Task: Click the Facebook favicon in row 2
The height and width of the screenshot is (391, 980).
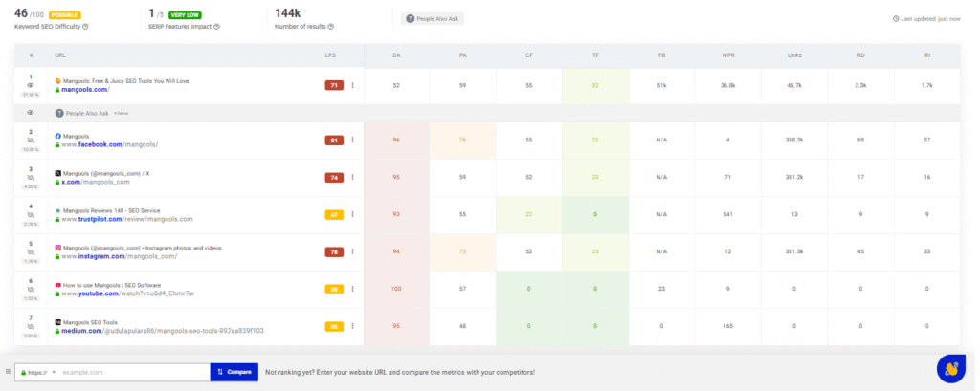Action: click(x=57, y=136)
